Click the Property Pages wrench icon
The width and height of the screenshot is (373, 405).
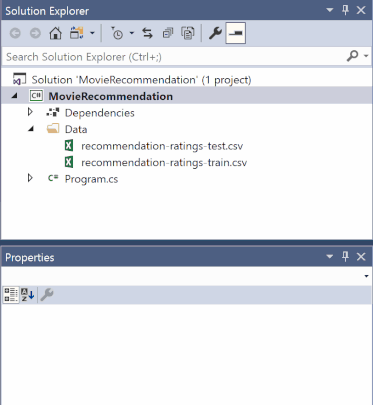pos(47,295)
